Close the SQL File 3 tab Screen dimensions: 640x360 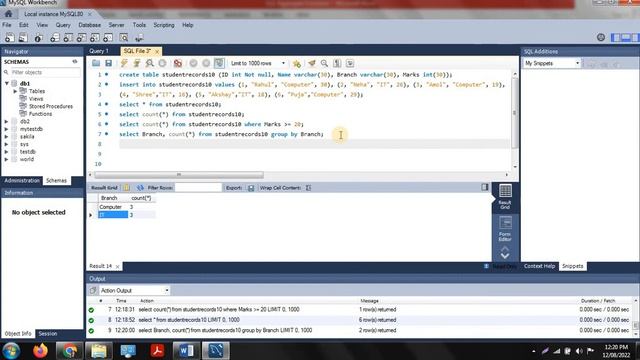click(157, 51)
